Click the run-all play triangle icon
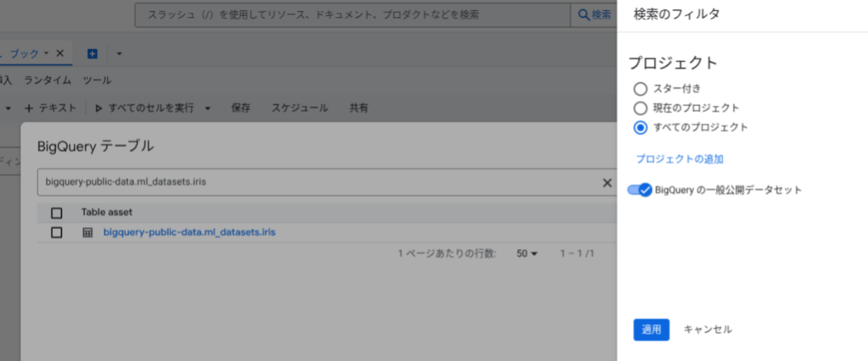 click(98, 108)
